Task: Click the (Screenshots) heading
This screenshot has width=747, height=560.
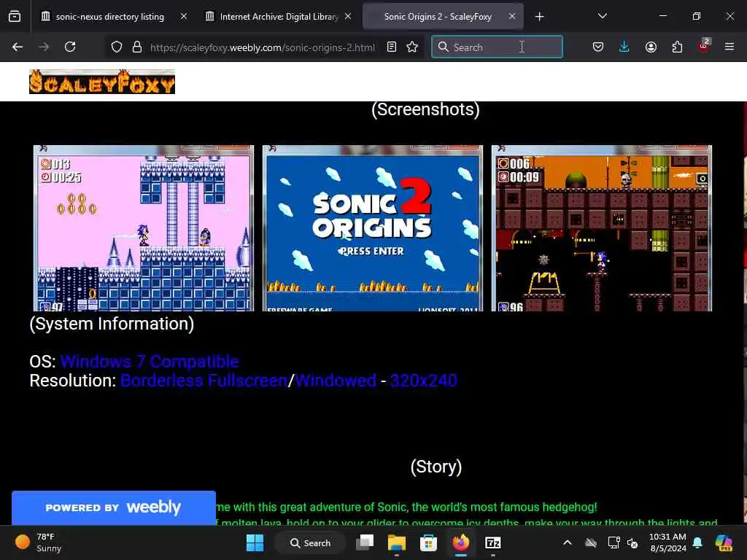Action: (x=425, y=109)
